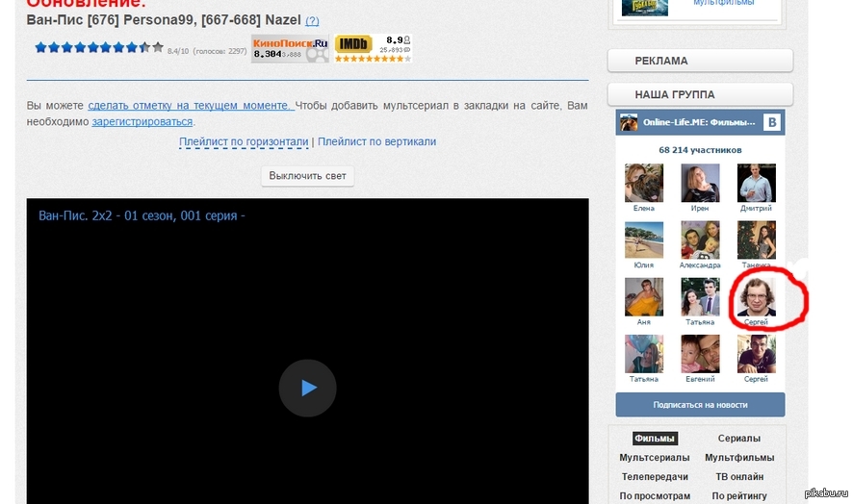Open the IMDb rating badge
The height and width of the screenshot is (504, 853).
click(373, 49)
